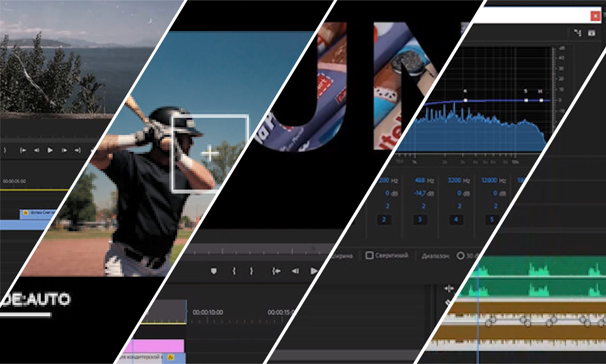Step back one frame under the lake preview
The width and height of the screenshot is (606, 364).
coord(36,150)
